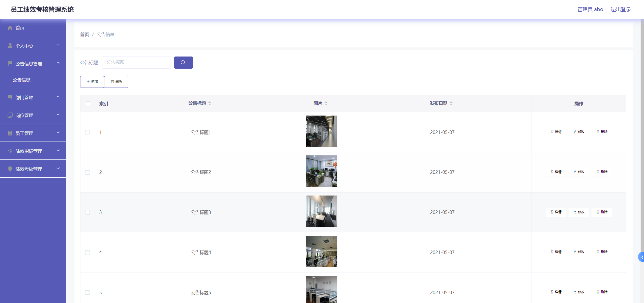Image resolution: width=644 pixels, height=303 pixels.
Task: Click the 新增 button
Action: coord(92,81)
